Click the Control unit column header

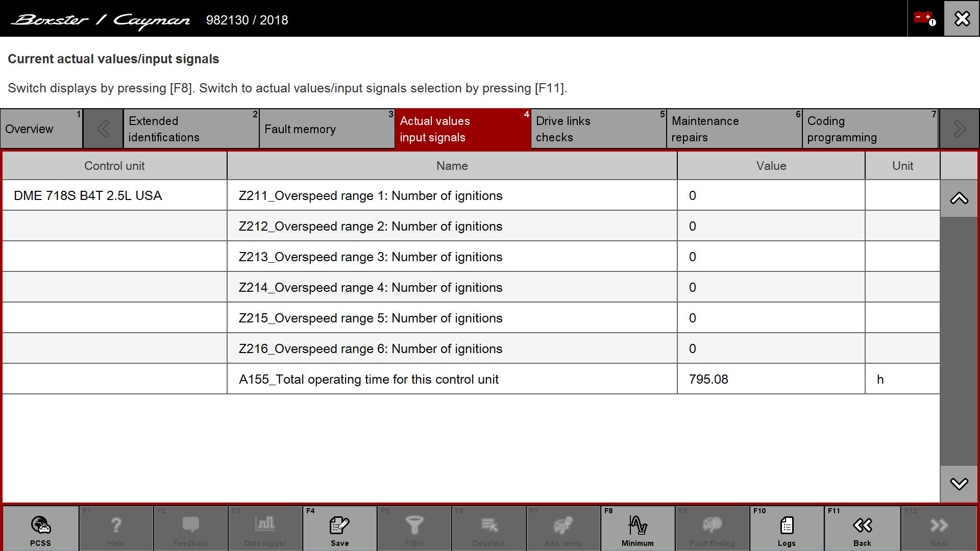point(114,166)
